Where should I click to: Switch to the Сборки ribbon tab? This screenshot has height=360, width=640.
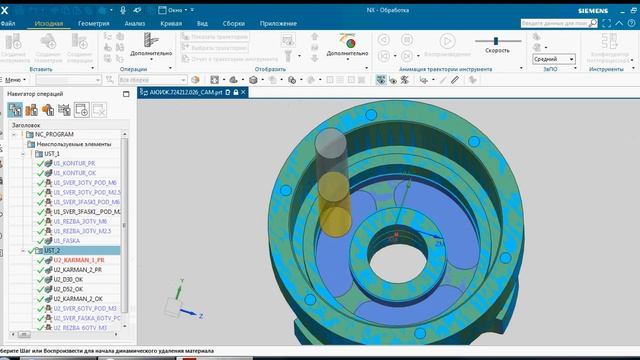pos(234,24)
